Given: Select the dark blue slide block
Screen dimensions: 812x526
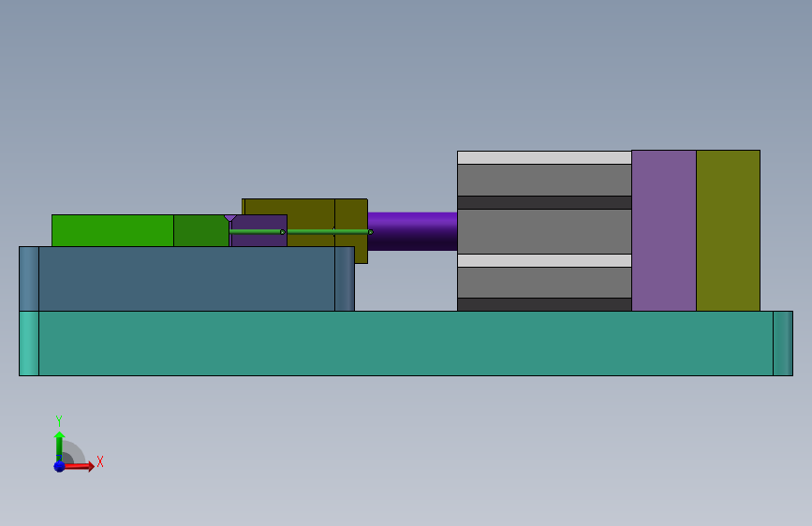Looking at the screenshot, I should pyautogui.click(x=186, y=279).
